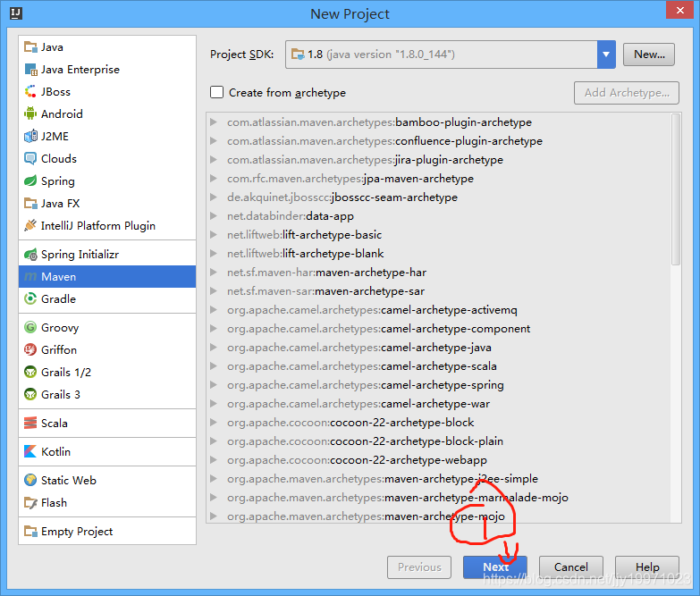Choose the Empty Project folder icon

pos(30,532)
